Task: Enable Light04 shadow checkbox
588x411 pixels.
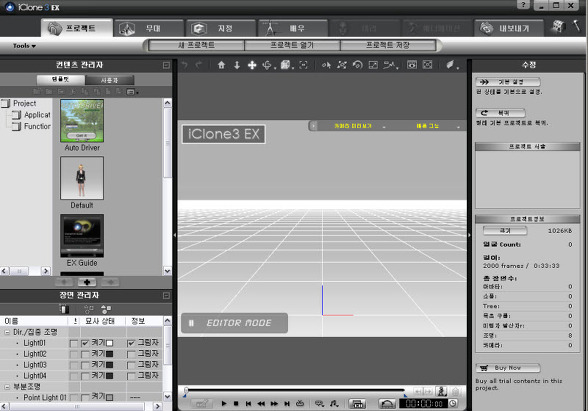Action: click(131, 376)
